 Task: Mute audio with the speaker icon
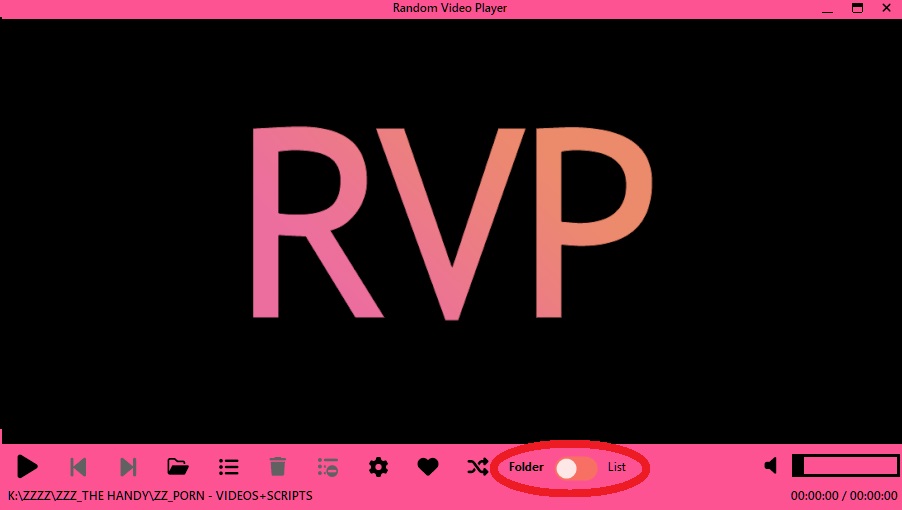point(771,466)
